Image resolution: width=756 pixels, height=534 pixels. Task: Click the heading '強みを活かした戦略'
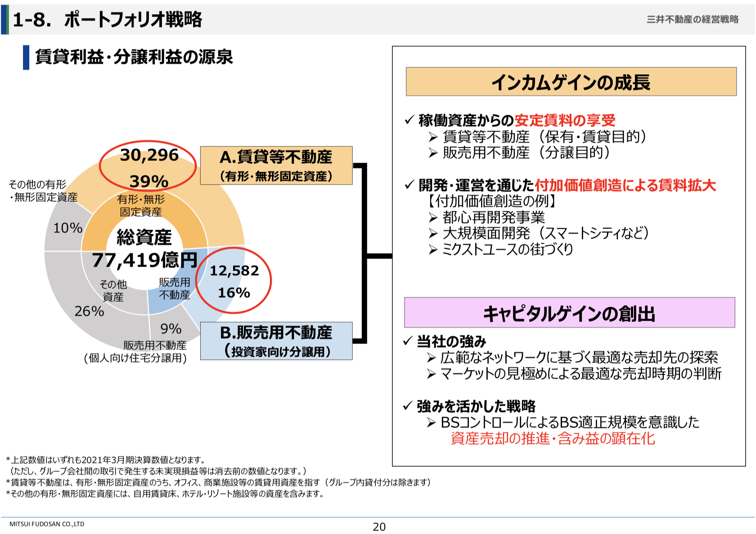coord(476,406)
